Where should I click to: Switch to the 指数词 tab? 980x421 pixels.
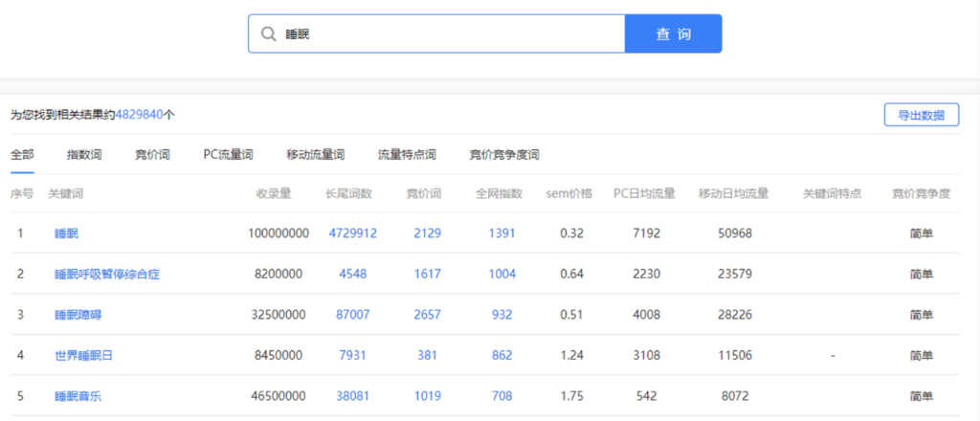point(84,155)
